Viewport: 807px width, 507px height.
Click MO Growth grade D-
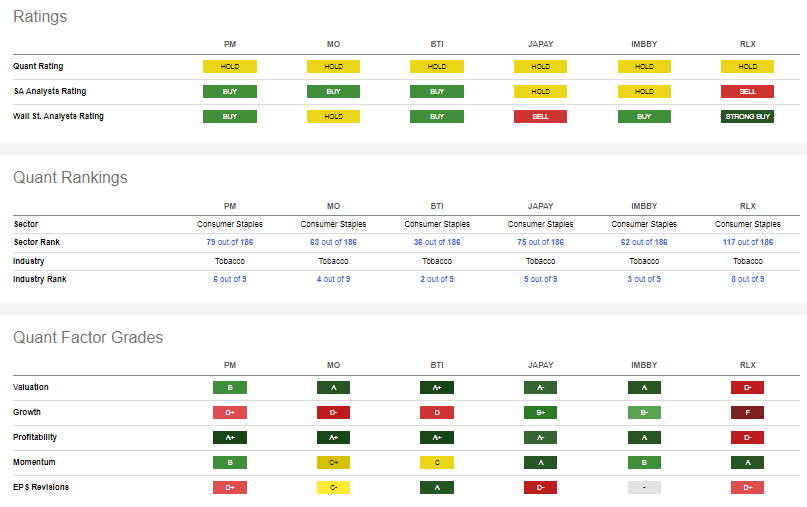[333, 412]
